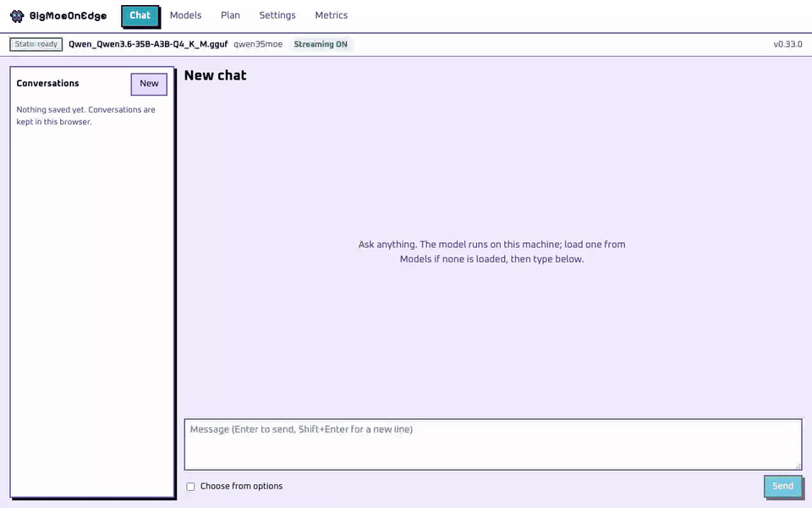Click the BigMoeOnEdge logo icon
The image size is (812, 508).
17,16
